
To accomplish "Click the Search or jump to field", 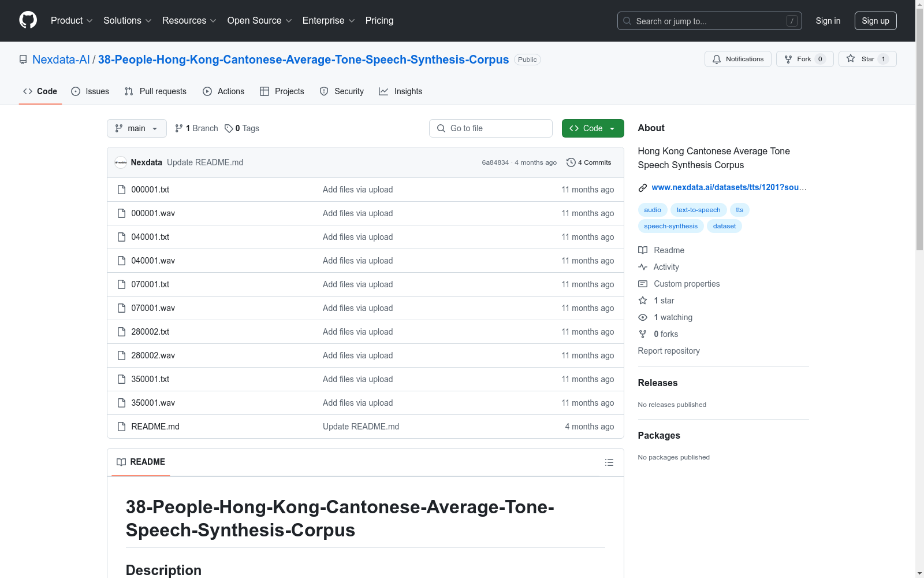I will (x=710, y=21).
